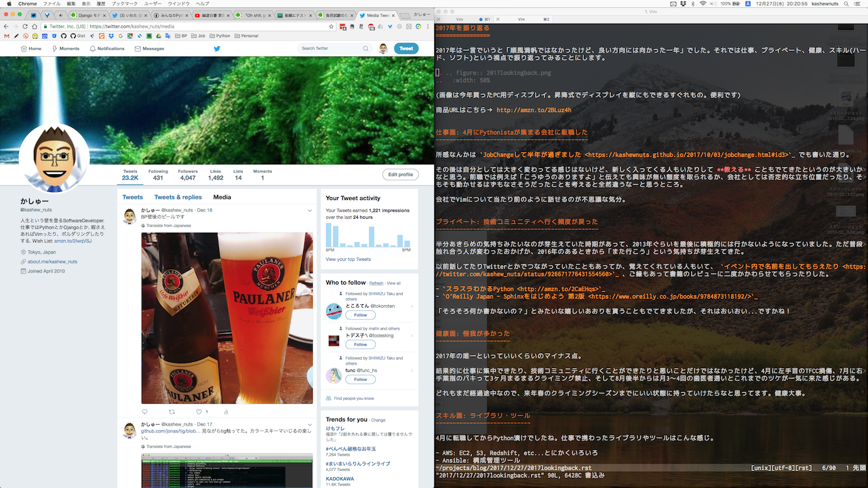Viewport: 868px width, 488px height.
Task: Expand the Dec 18 tweet options chevron
Action: 309,211
